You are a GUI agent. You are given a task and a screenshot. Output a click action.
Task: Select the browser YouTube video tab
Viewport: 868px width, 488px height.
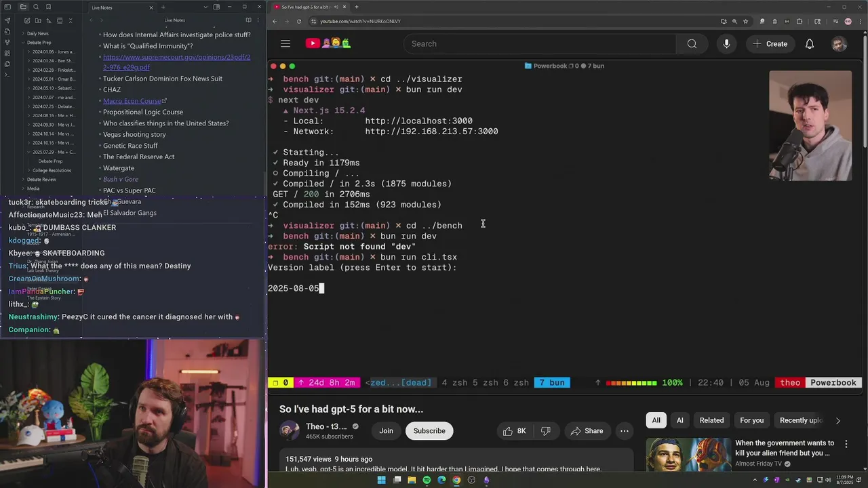click(x=309, y=7)
